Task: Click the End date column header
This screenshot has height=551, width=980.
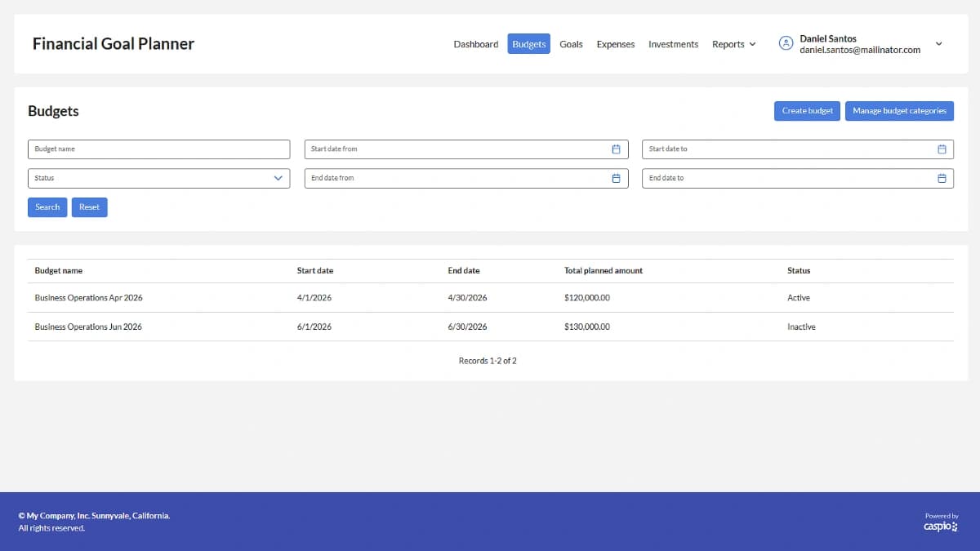Action: point(464,270)
